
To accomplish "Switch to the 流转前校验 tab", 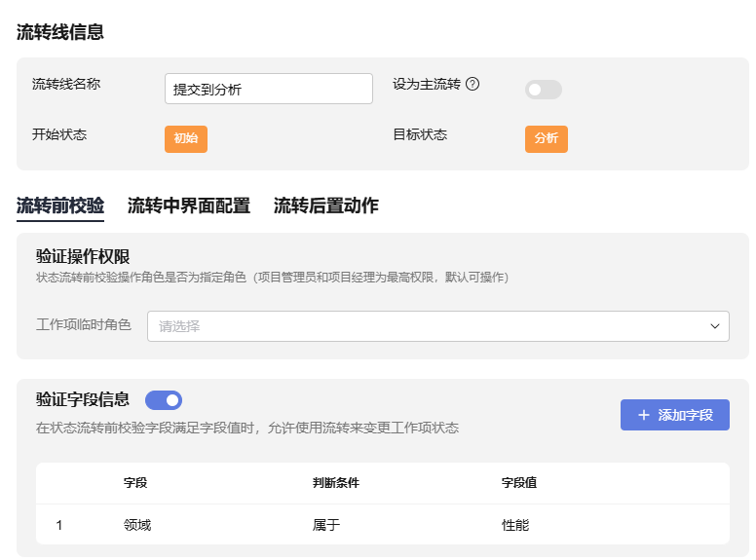I will (x=60, y=205).
